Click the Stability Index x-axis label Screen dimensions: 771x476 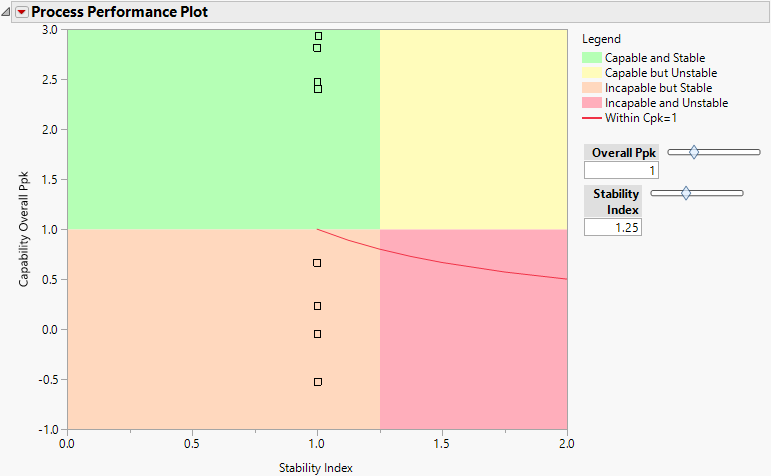(x=316, y=467)
